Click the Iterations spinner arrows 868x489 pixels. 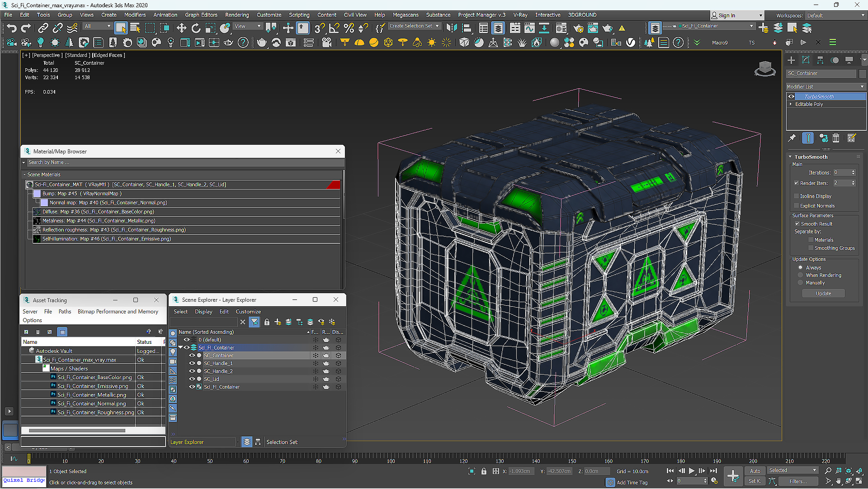pos(853,173)
